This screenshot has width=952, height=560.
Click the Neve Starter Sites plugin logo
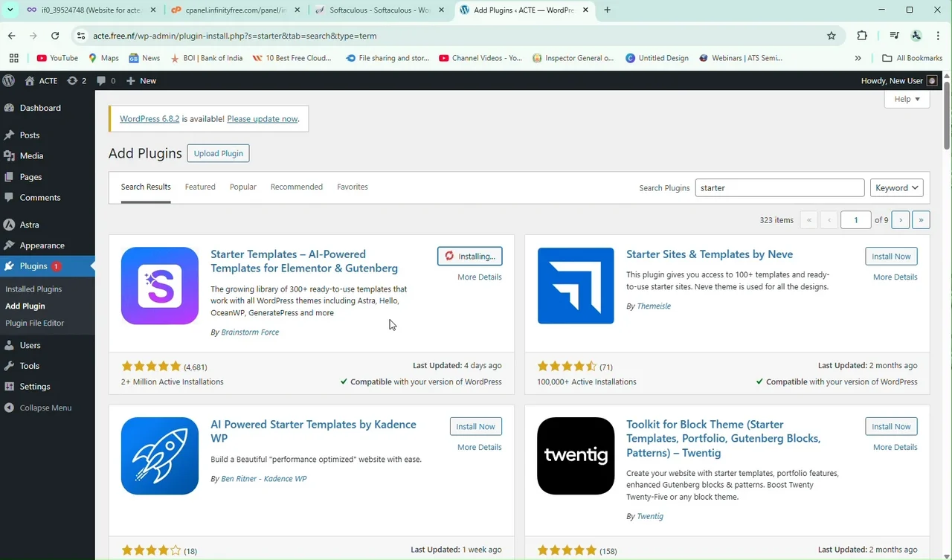[576, 286]
